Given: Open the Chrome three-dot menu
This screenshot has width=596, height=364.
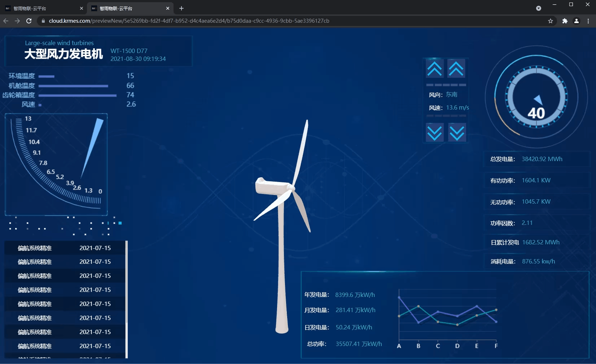Looking at the screenshot, I should [x=588, y=21].
